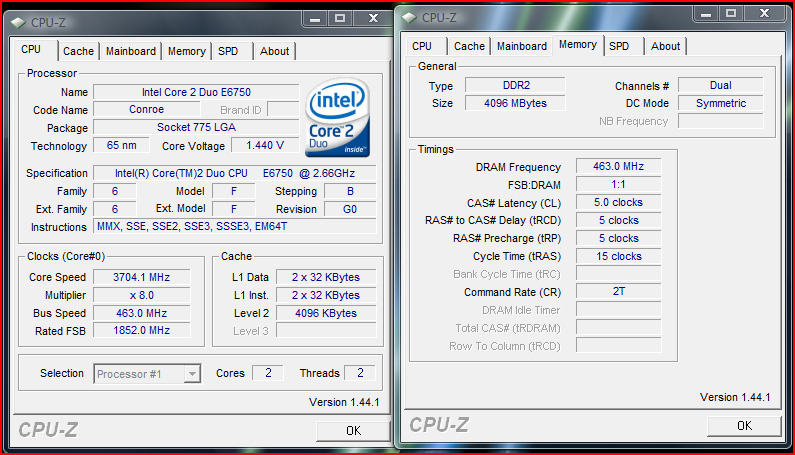The image size is (795, 455).
Task: Click the package value 'Socket 775 LGA'
Action: pyautogui.click(x=196, y=127)
